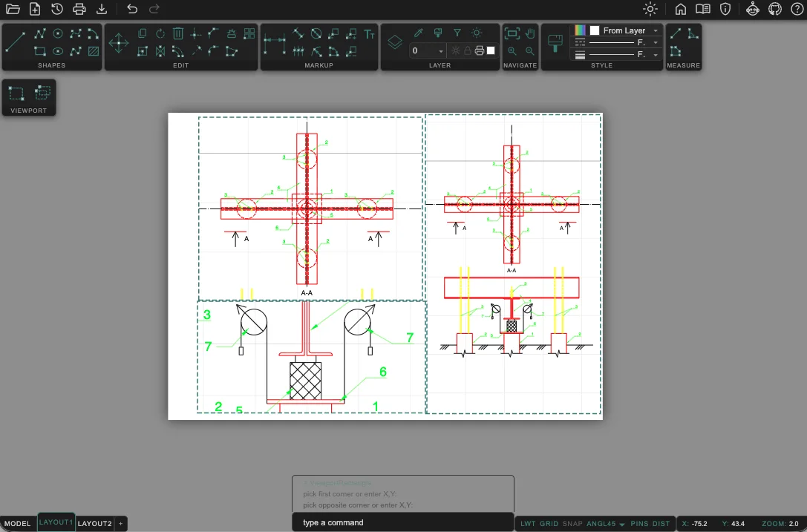
Task: Open the GitHub link icon
Action: 774,9
